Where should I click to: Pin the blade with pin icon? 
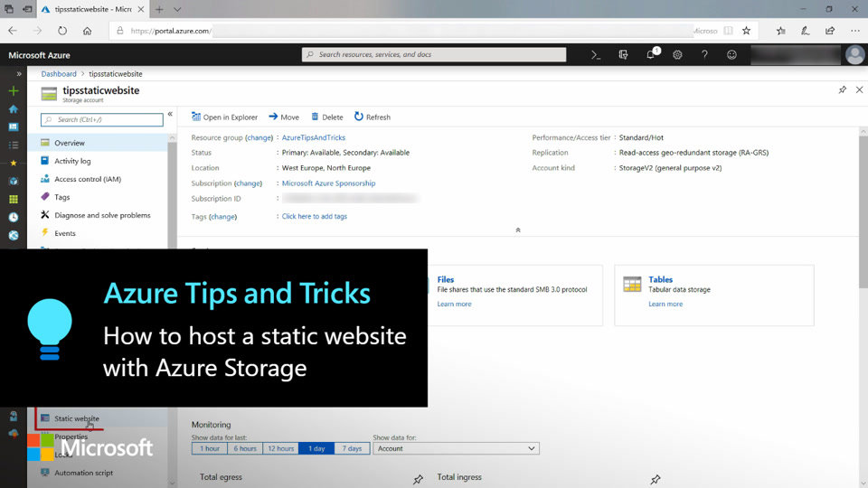coord(843,90)
